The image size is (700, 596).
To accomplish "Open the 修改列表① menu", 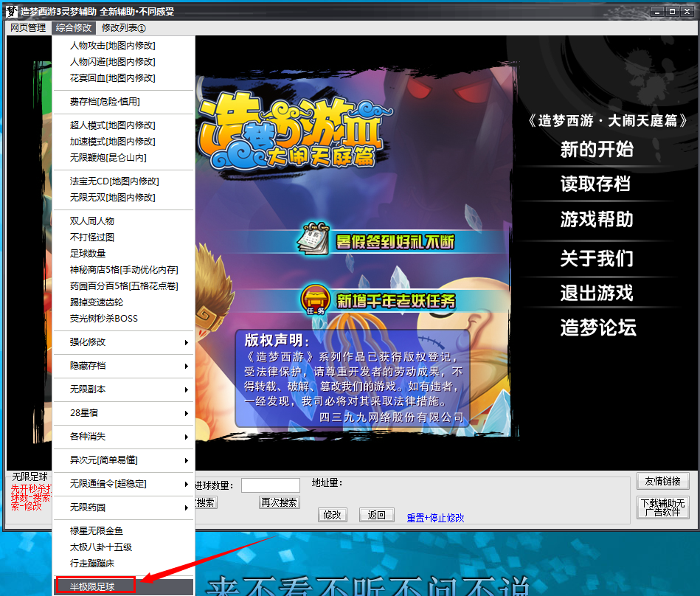I will tap(124, 28).
